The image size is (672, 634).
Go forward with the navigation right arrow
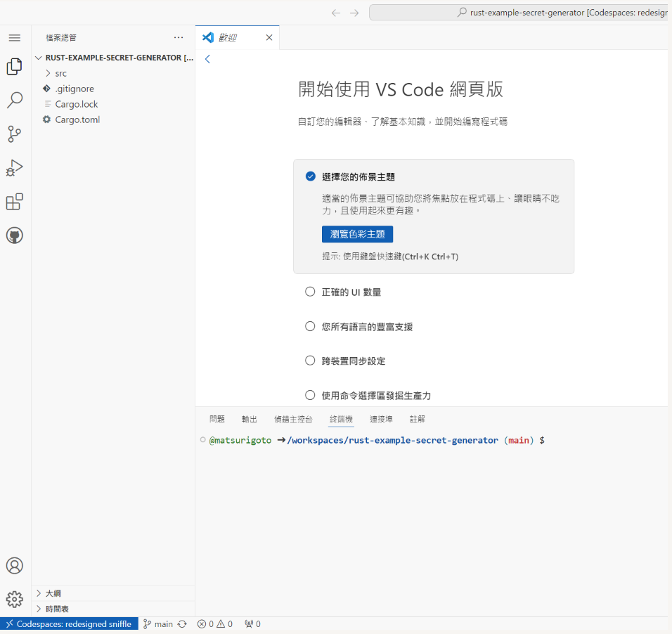coord(354,13)
